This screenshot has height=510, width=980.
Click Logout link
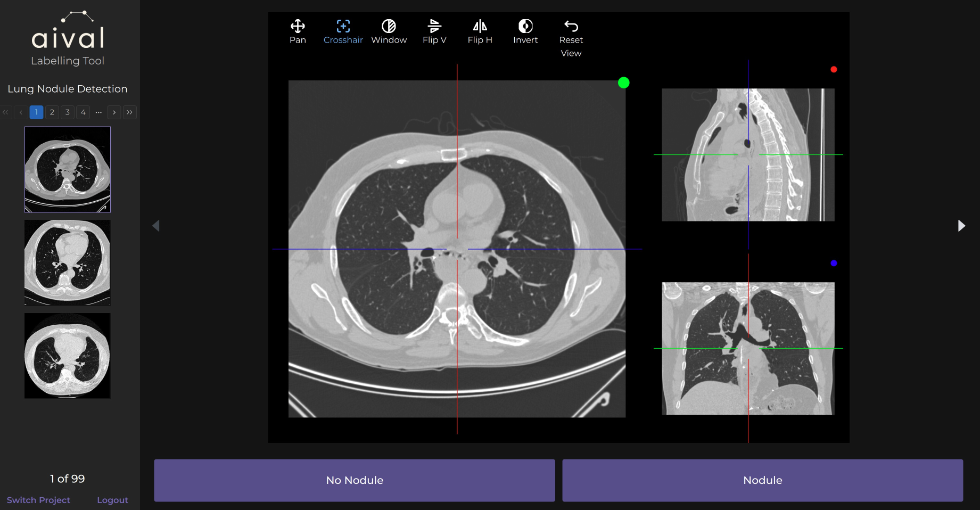click(112, 500)
